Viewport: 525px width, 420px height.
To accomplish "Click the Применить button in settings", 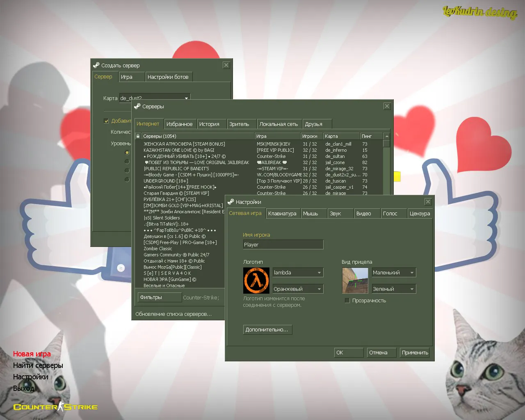I will coord(414,352).
